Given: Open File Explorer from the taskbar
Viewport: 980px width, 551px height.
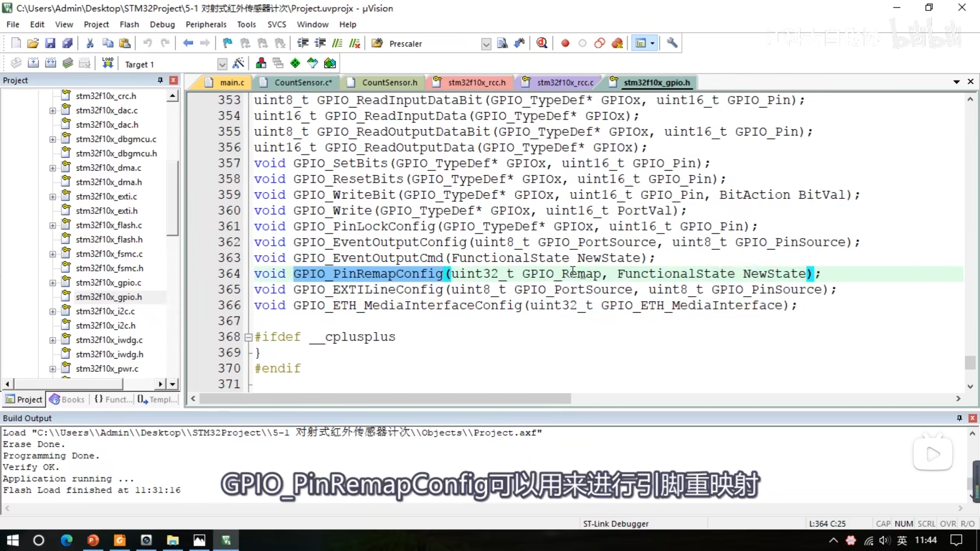Looking at the screenshot, I should [173, 540].
